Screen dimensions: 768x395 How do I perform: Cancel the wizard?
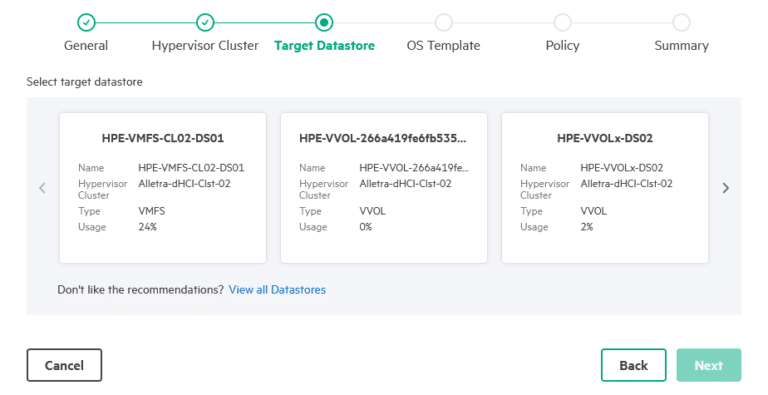tap(64, 365)
